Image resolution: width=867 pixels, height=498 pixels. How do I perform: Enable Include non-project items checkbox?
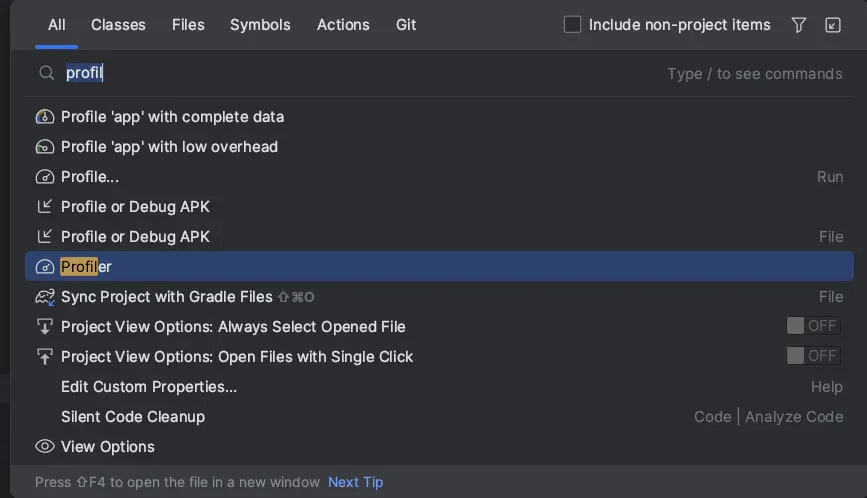coord(573,25)
